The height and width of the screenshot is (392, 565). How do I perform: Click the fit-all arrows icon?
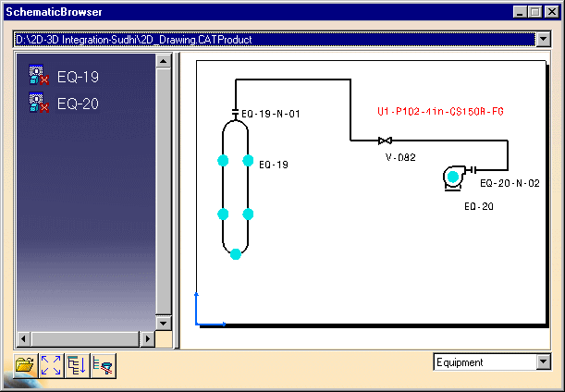51,366
